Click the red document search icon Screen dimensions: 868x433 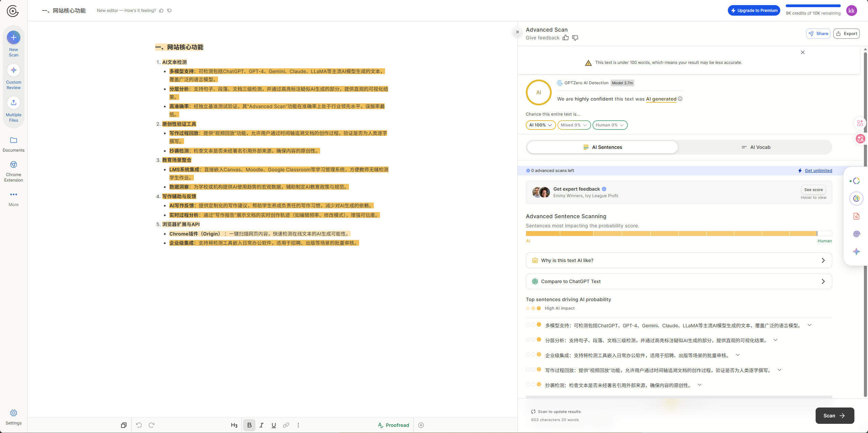coord(856,216)
